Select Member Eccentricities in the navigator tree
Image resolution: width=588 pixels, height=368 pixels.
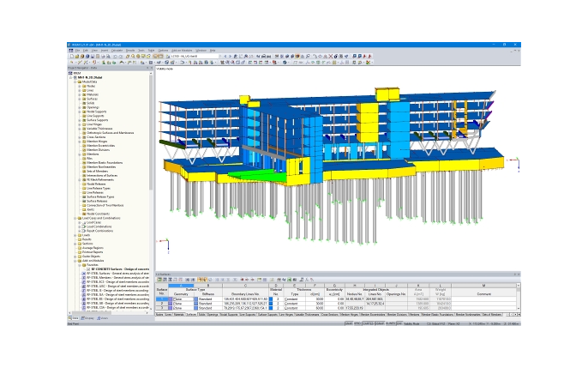[101, 146]
